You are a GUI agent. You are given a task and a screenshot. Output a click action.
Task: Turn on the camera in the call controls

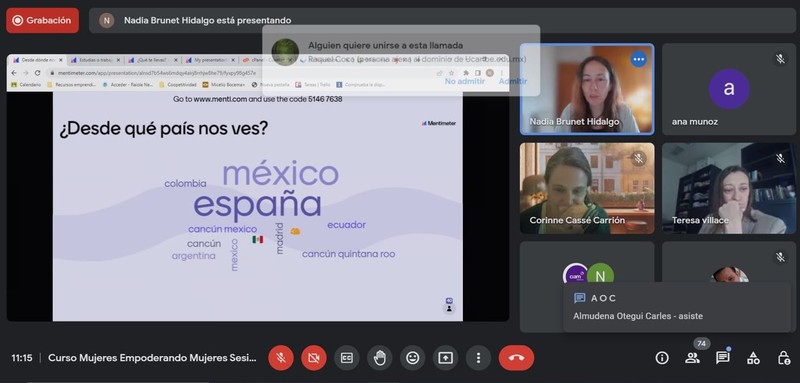(x=314, y=358)
